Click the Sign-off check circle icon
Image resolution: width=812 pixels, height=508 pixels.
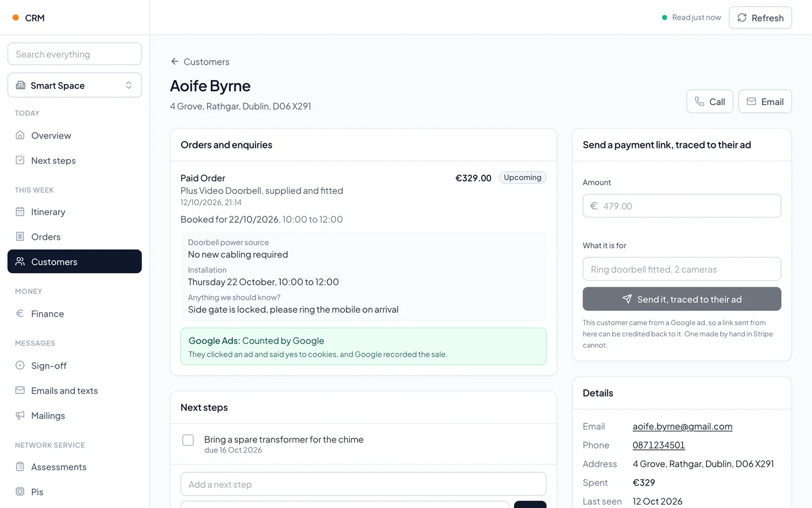coord(20,365)
